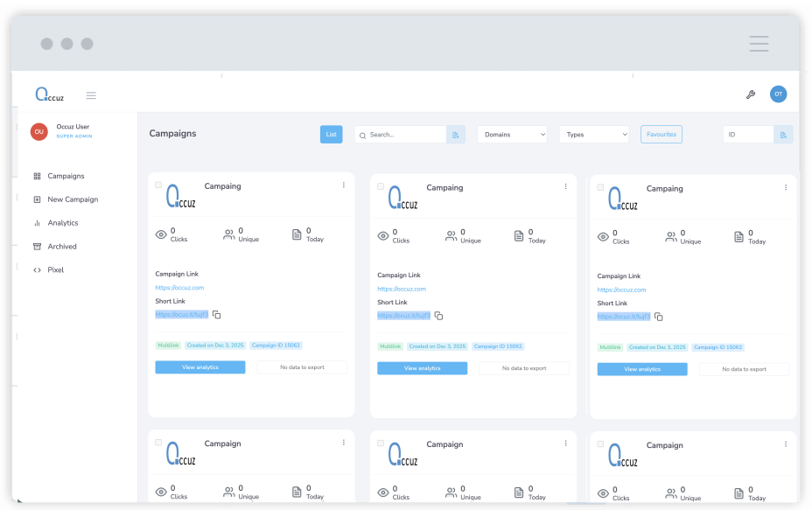Open three-dot options on second Campaing card
This screenshot has height=510, width=812.
[566, 186]
